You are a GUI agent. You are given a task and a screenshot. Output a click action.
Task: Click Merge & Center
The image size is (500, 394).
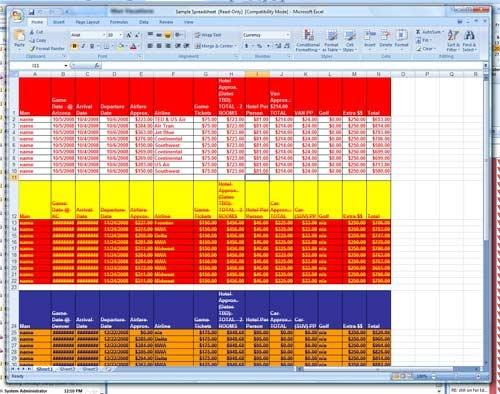click(x=215, y=46)
